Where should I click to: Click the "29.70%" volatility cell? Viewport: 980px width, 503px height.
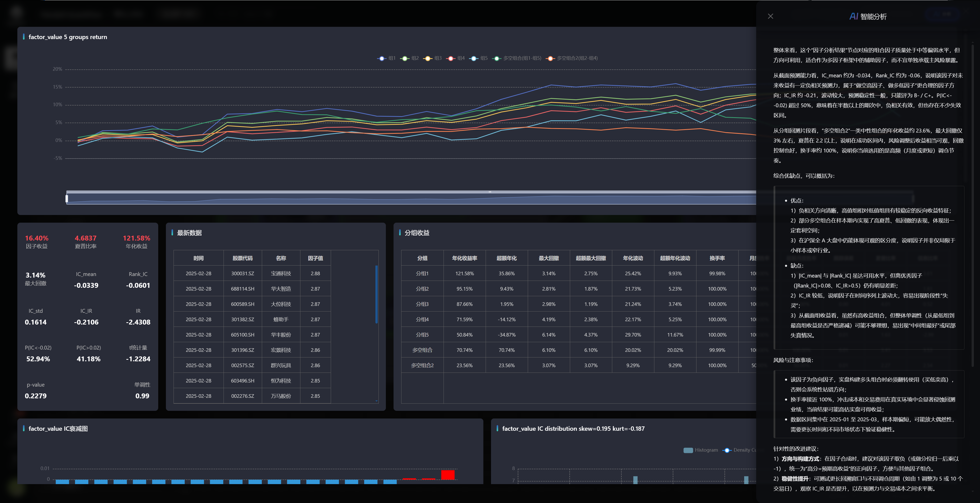pyautogui.click(x=633, y=335)
